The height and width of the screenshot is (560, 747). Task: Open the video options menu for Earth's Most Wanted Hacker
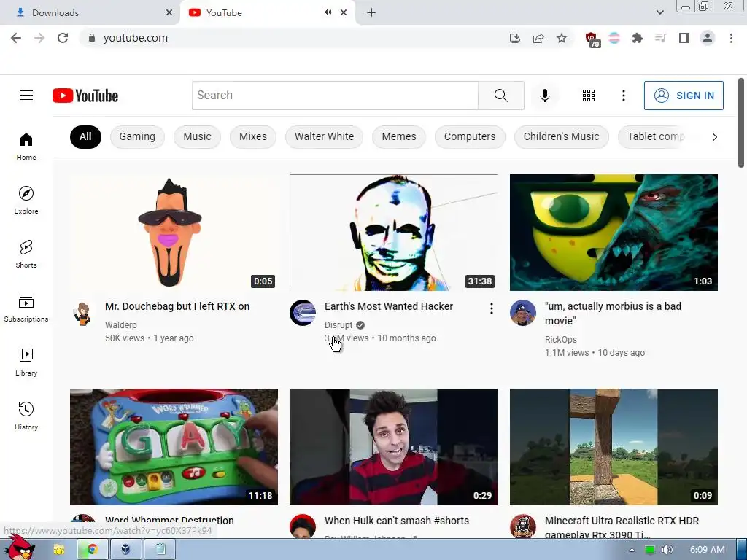coord(491,308)
